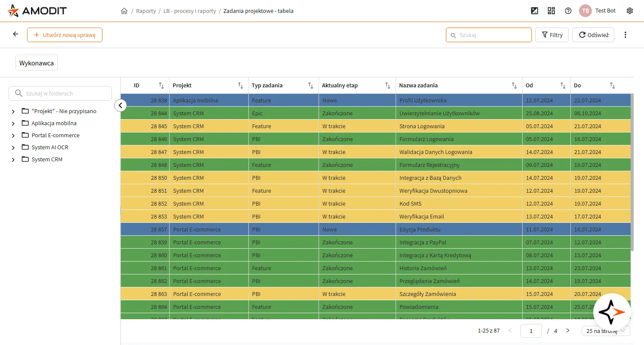644x345 pixels.
Task: Go to home via house icon
Action: click(x=124, y=11)
